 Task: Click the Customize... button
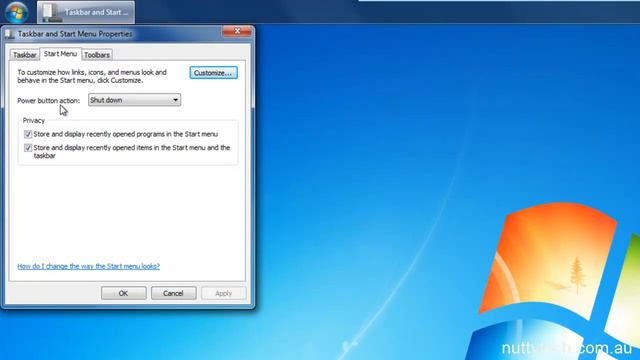tap(213, 73)
